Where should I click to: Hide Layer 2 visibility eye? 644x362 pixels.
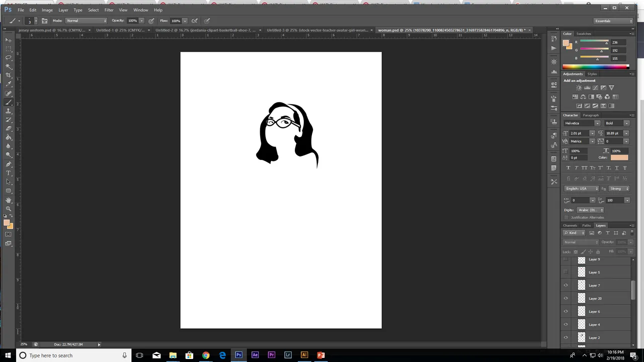pyautogui.click(x=566, y=337)
